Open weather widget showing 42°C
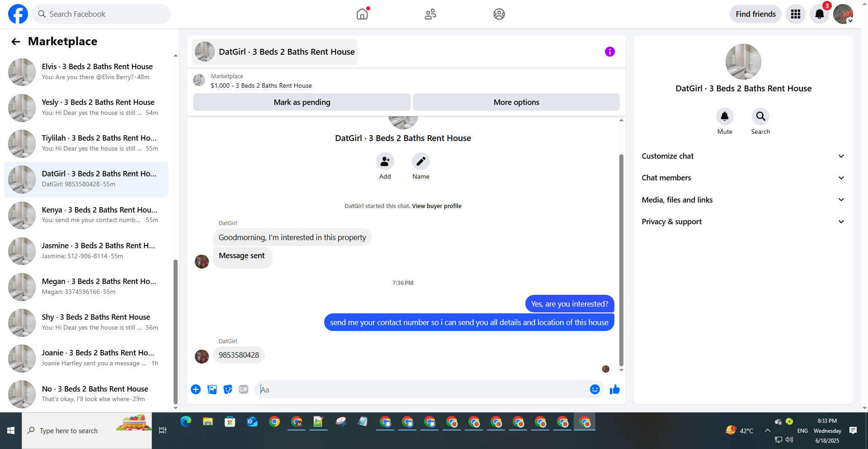 (x=740, y=430)
